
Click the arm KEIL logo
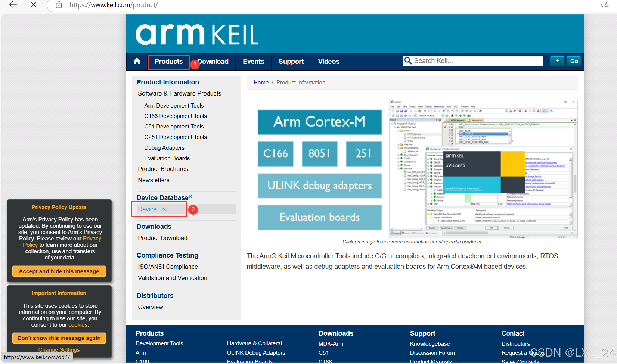coord(197,34)
